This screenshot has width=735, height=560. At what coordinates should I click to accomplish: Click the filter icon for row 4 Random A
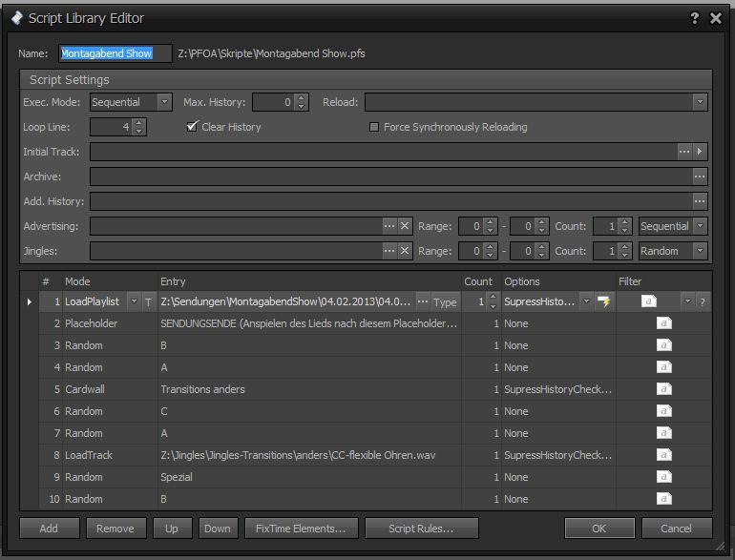663,367
